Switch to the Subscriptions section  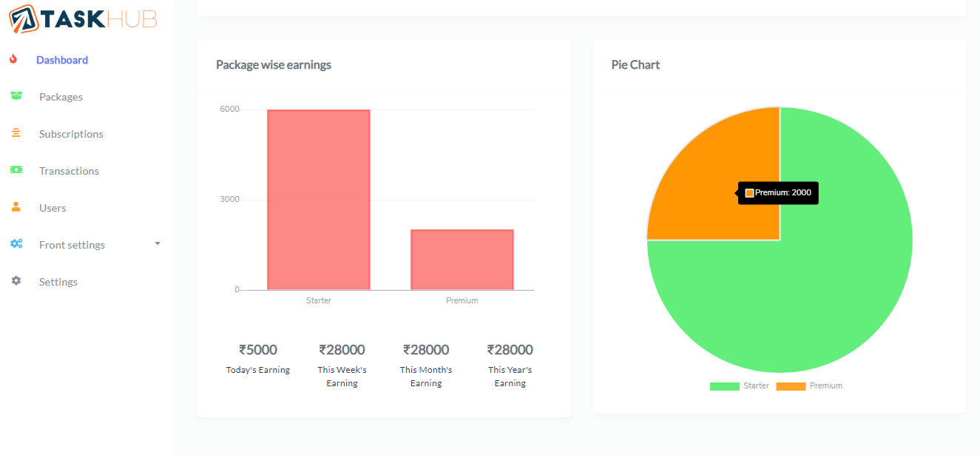click(70, 134)
